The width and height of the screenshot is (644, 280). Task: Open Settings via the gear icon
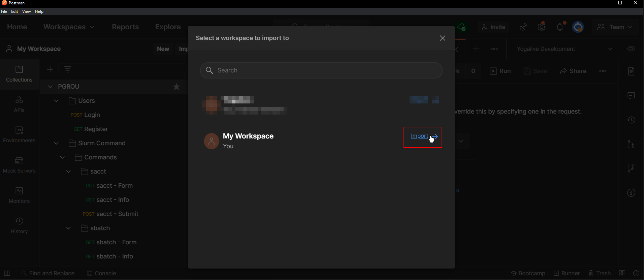(x=542, y=27)
